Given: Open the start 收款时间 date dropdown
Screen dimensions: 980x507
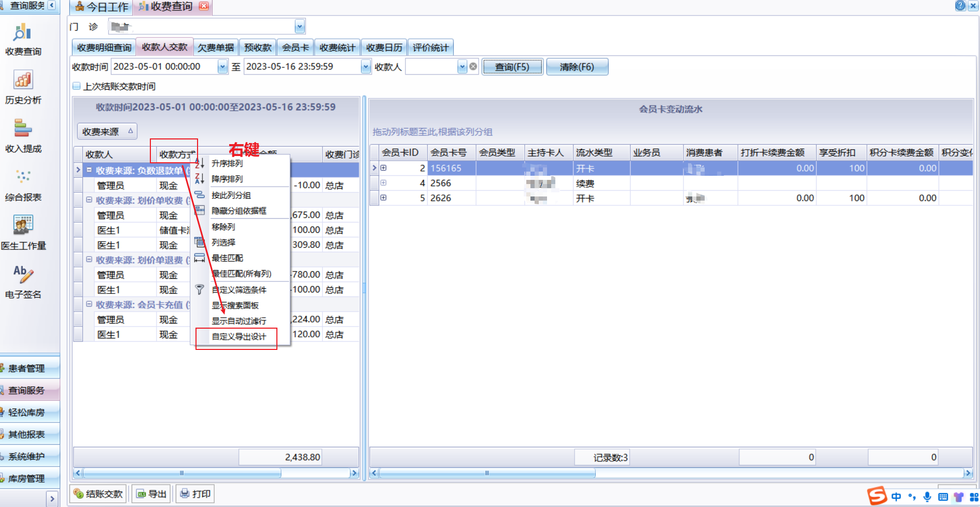Looking at the screenshot, I should 222,66.
